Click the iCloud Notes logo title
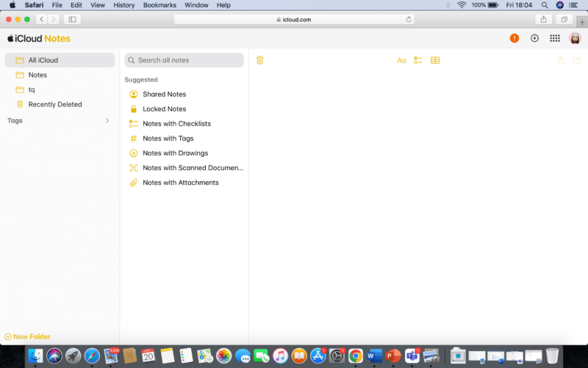Screen dimensions: 588x368 [39, 38]
